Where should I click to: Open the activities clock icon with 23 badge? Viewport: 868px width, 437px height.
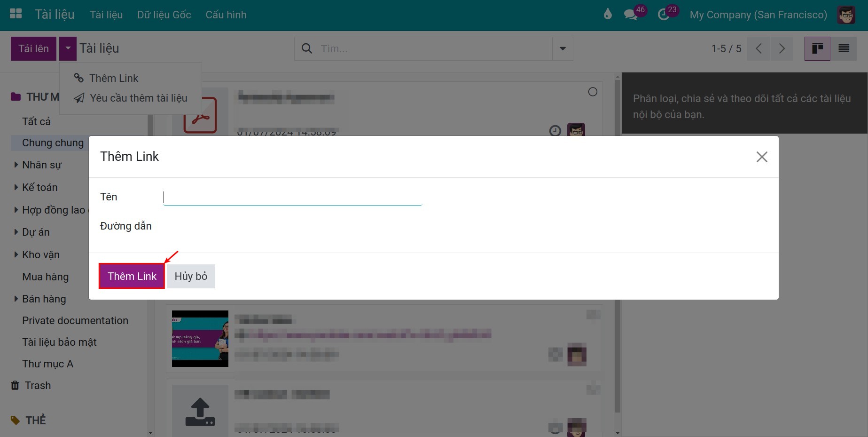pyautogui.click(x=664, y=15)
